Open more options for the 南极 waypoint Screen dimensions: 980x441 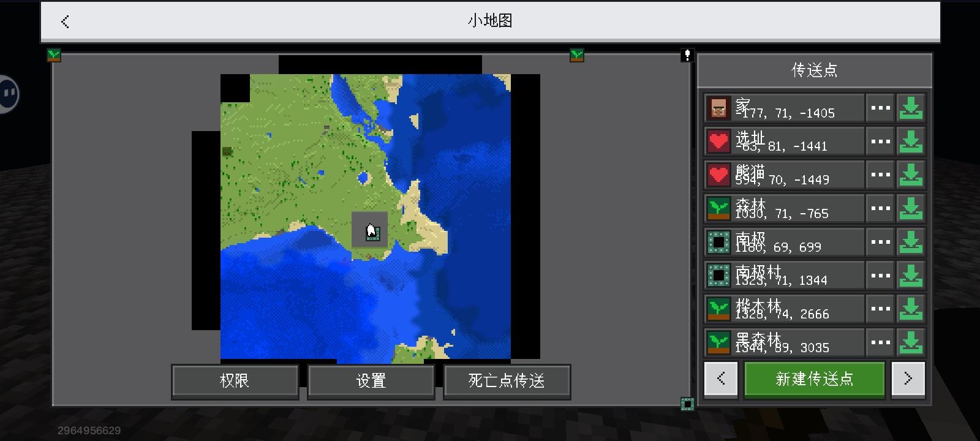[x=880, y=242]
